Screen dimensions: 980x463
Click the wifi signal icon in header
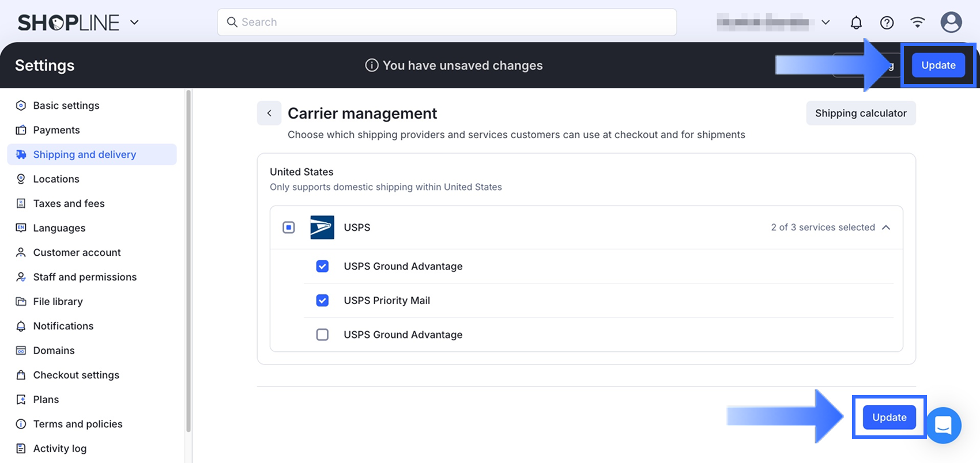pos(917,22)
